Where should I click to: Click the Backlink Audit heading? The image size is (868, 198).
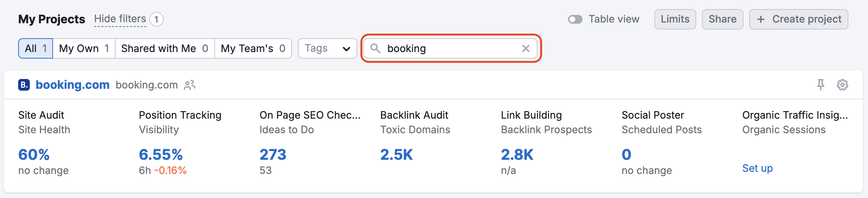[x=414, y=115]
